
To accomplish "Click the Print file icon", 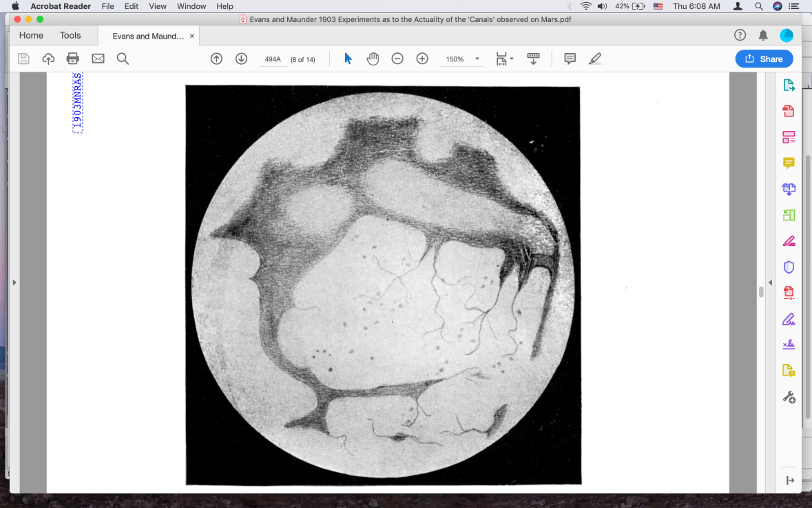I will tap(73, 59).
